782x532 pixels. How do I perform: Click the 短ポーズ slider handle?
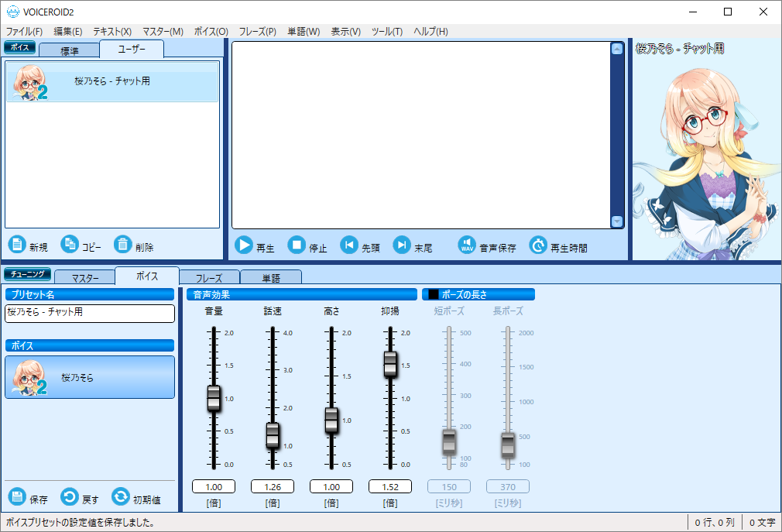(x=449, y=442)
